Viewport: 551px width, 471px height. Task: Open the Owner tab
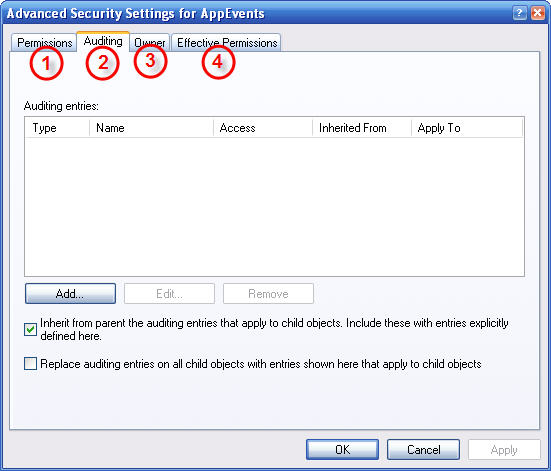pos(150,43)
